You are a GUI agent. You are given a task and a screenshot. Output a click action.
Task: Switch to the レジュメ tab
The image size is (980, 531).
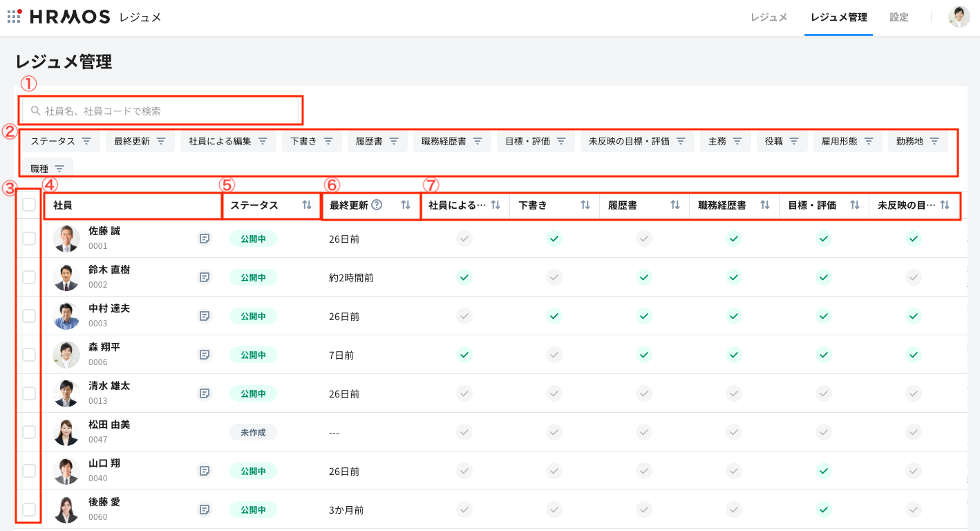[x=769, y=17]
